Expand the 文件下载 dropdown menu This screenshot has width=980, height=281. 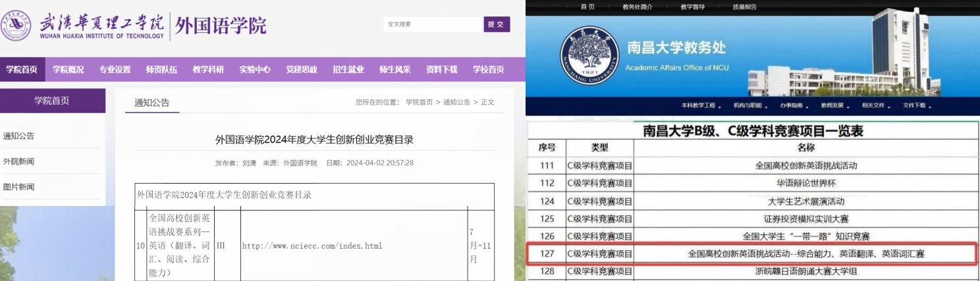pos(917,105)
